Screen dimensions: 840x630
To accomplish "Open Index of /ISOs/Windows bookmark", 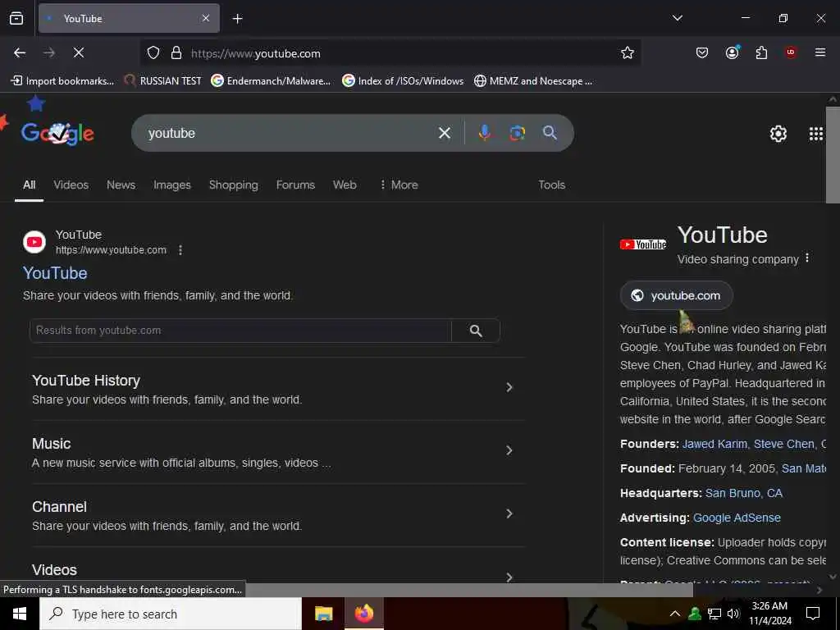I will click(x=403, y=81).
